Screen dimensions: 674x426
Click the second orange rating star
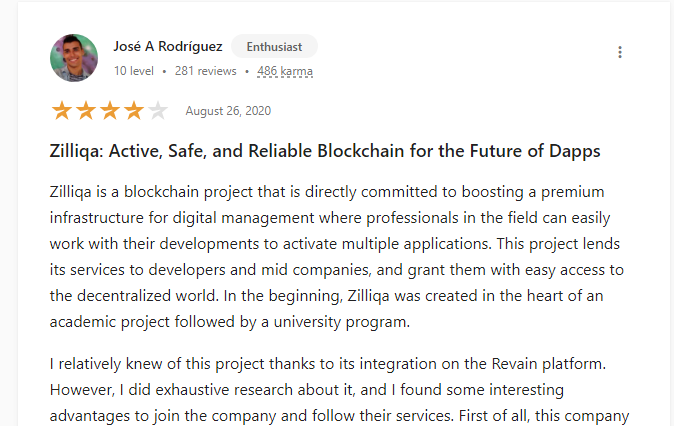point(86,111)
